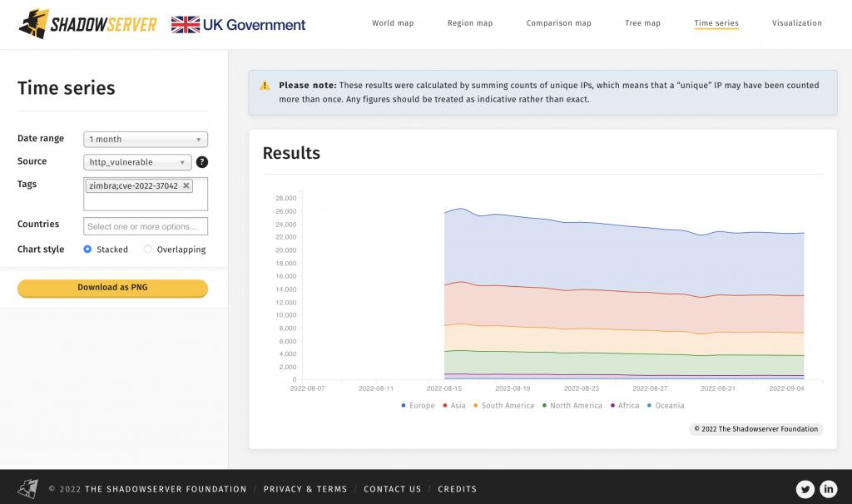Select the Overlapping chart style
The height and width of the screenshot is (504, 852).
click(x=148, y=250)
